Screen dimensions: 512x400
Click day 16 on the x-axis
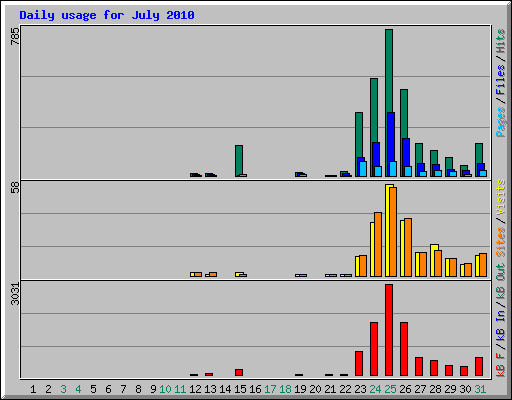tap(255, 389)
